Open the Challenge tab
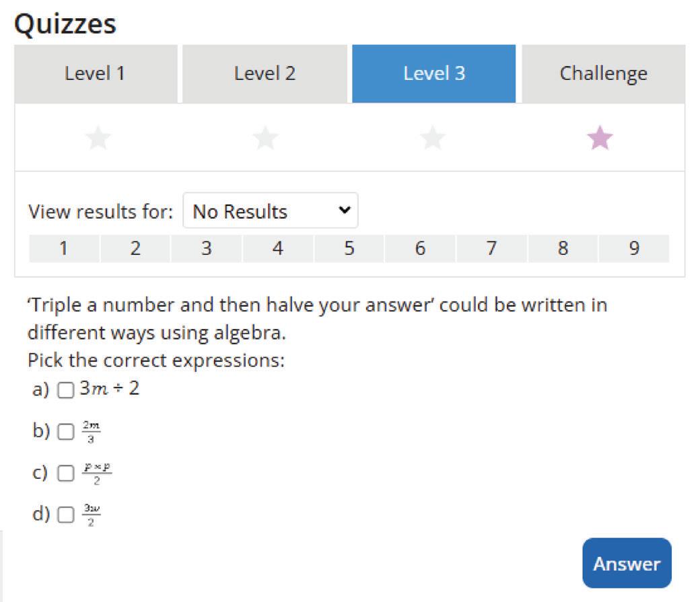The image size is (700, 602). (603, 74)
